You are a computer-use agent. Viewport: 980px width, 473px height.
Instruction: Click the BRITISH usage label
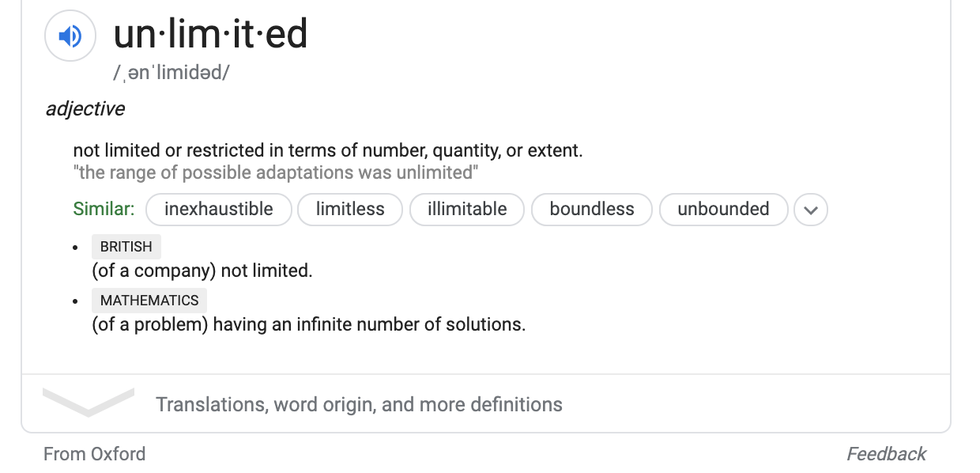(x=126, y=247)
